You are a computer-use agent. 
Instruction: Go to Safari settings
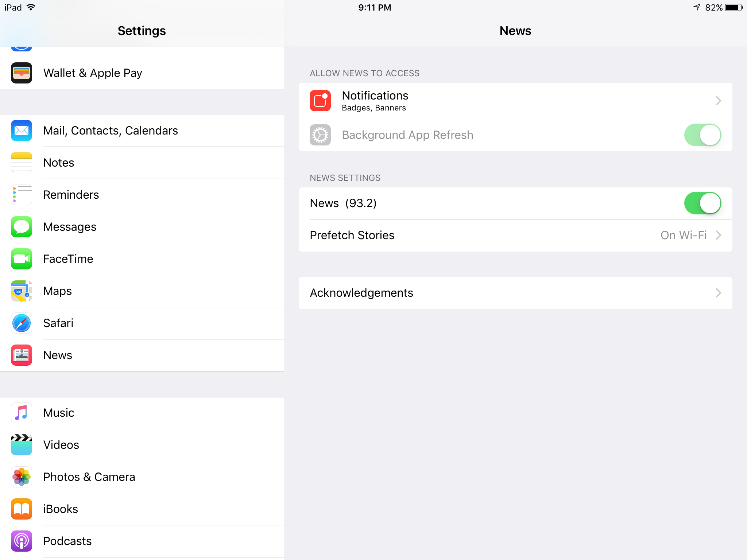pos(142,323)
